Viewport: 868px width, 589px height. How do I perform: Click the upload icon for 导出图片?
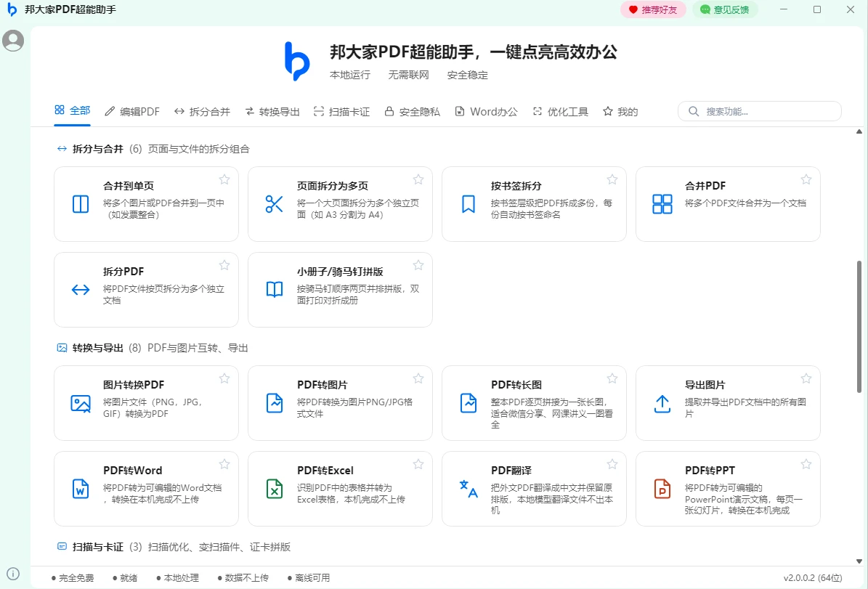coord(662,404)
